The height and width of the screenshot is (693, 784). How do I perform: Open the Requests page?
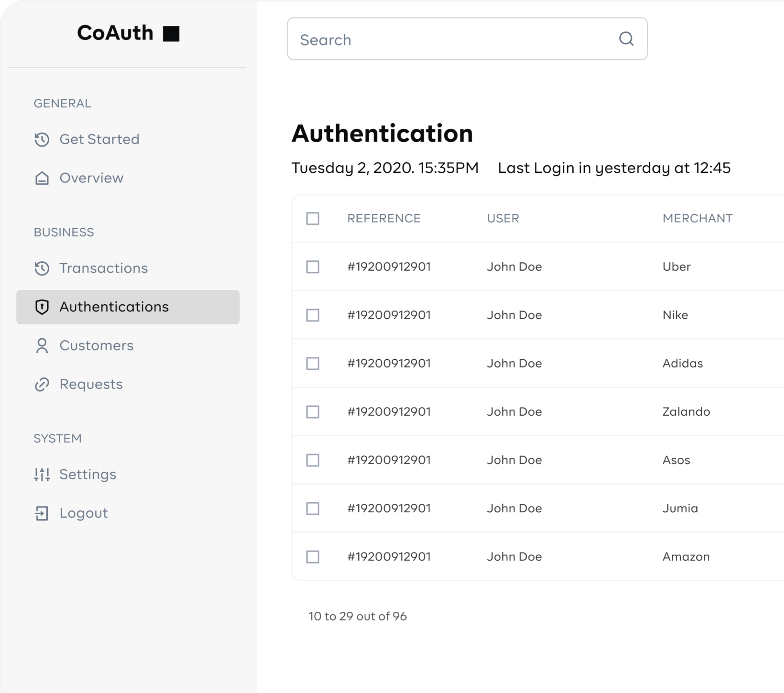pyautogui.click(x=91, y=384)
